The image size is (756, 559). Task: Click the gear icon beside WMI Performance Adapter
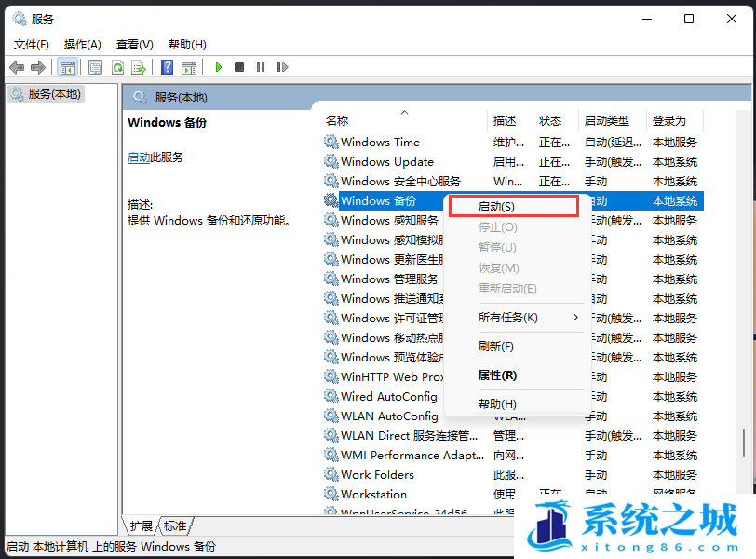[x=331, y=455]
